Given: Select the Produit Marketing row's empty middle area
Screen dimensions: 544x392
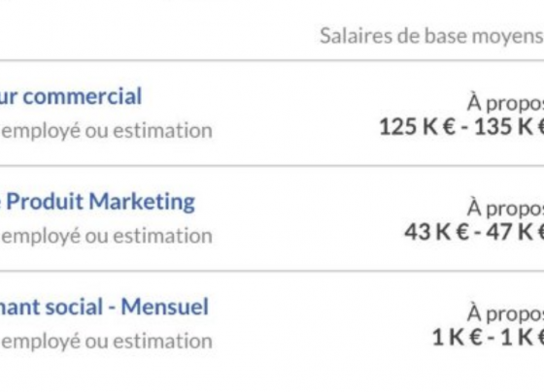Looking at the screenshot, I should [298, 218].
